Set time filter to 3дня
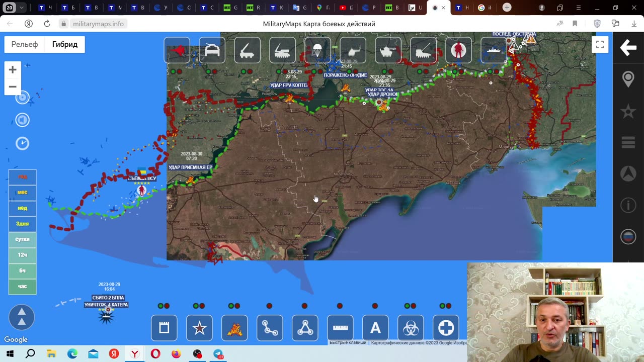The width and height of the screenshot is (644, 362). point(23,224)
